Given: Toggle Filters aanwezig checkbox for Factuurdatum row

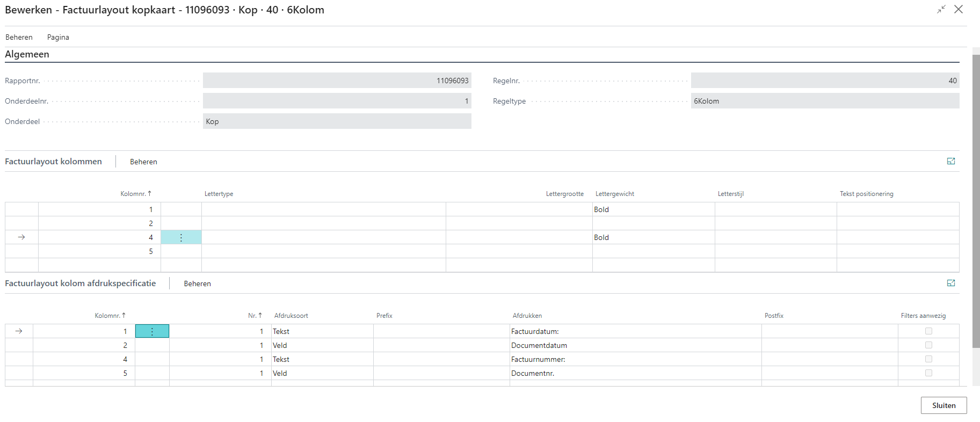Looking at the screenshot, I should tap(928, 331).
